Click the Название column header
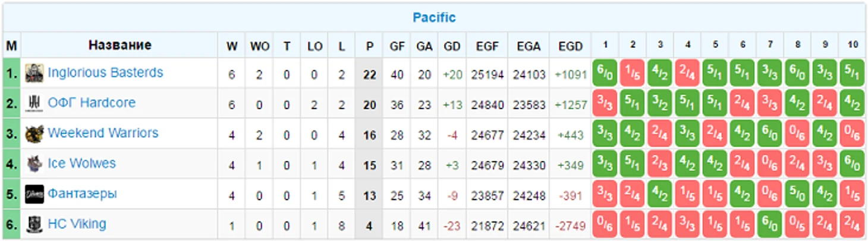Viewport: 868px width, 241px height. (x=119, y=45)
